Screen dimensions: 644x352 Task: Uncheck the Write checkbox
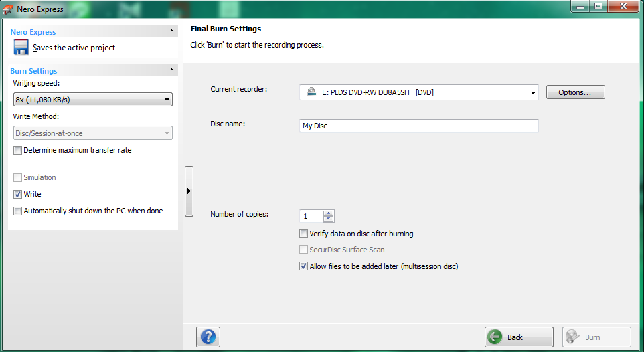(x=17, y=194)
